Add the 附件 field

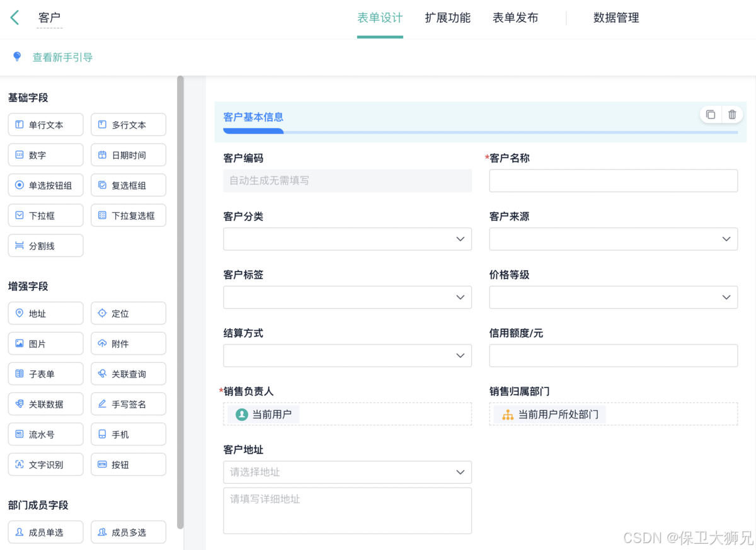[129, 343]
